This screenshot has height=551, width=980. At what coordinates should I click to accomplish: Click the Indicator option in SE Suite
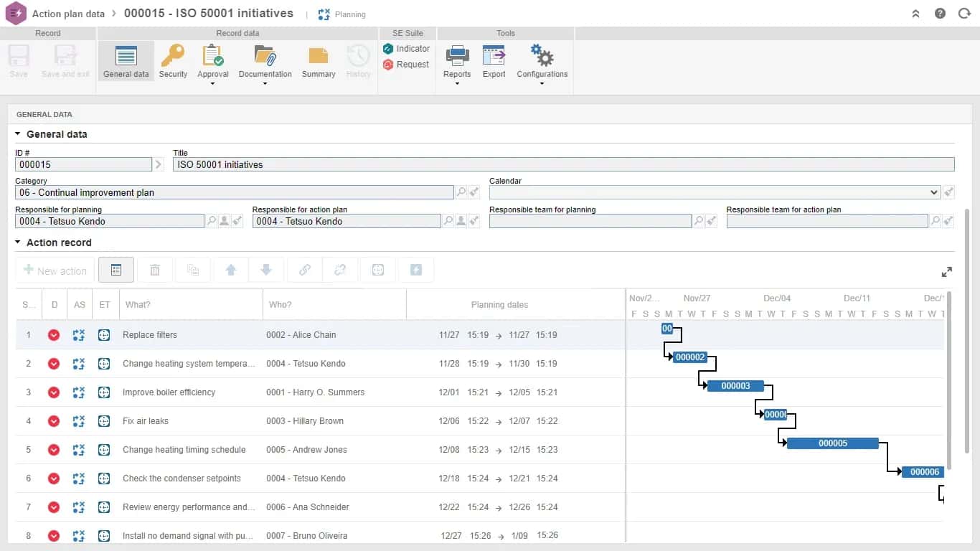[406, 49]
